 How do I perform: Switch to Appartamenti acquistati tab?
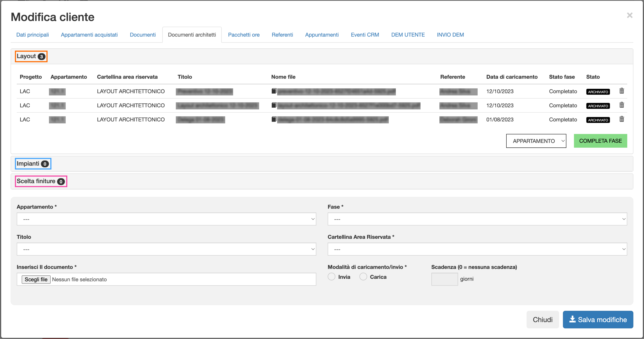pos(89,35)
